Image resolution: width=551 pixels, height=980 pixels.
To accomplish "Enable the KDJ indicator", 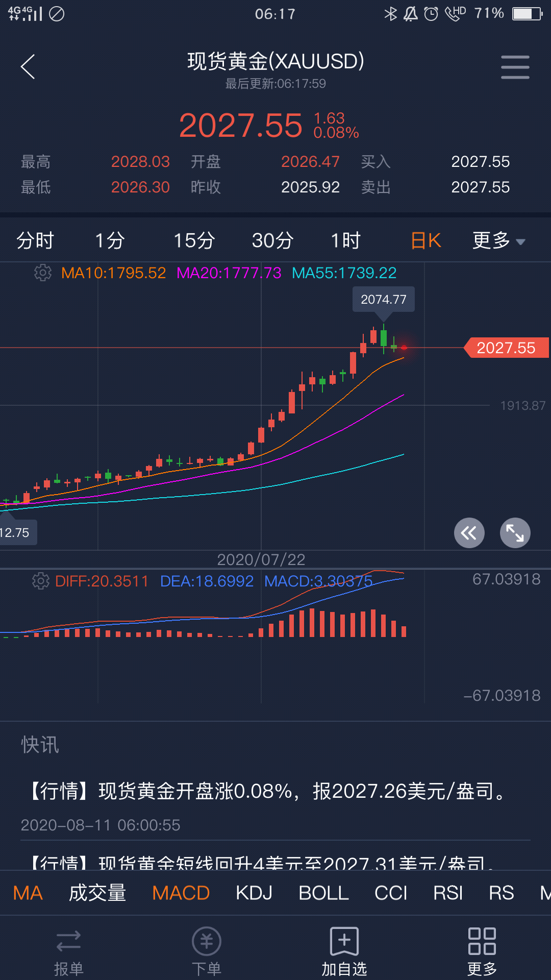I will [254, 893].
